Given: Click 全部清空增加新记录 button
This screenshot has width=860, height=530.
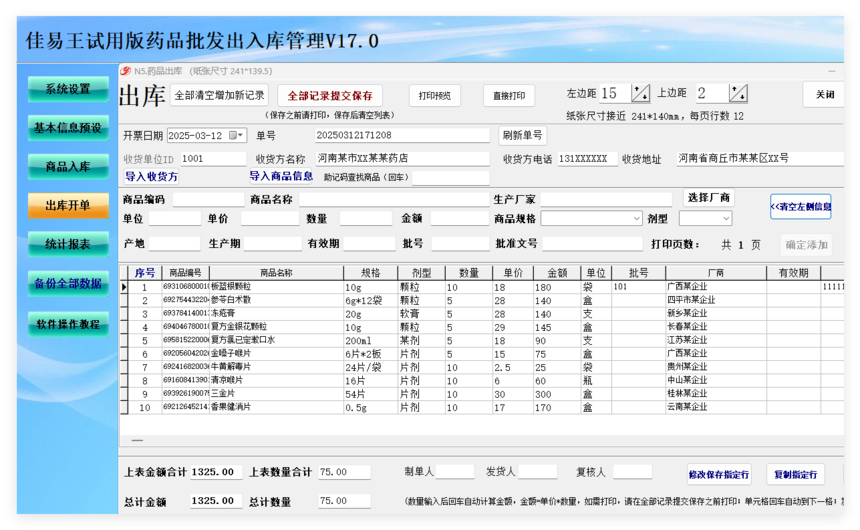Looking at the screenshot, I should pos(219,95).
